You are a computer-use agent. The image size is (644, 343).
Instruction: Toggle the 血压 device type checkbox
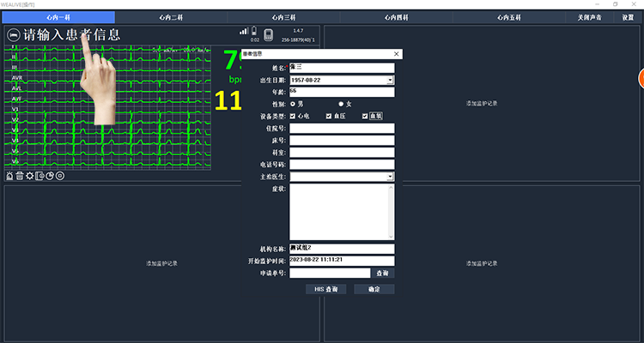point(328,116)
